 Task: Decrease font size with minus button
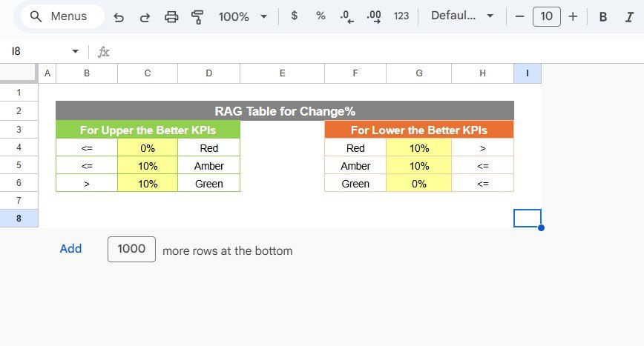coord(519,16)
